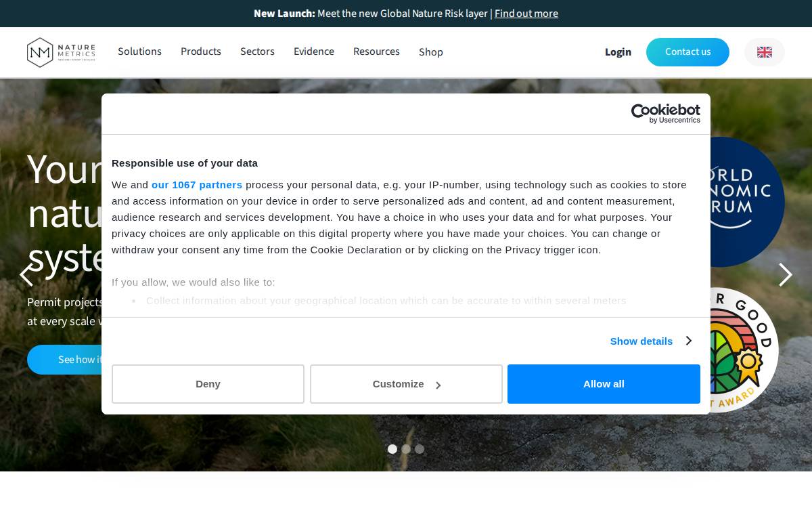
Task: Open the Evidence menu
Action: tap(314, 51)
